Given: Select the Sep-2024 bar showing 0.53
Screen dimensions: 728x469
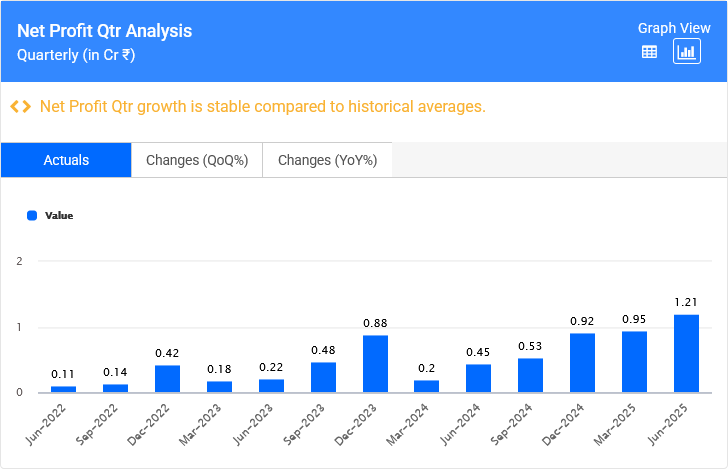Looking at the screenshot, I should [x=530, y=375].
